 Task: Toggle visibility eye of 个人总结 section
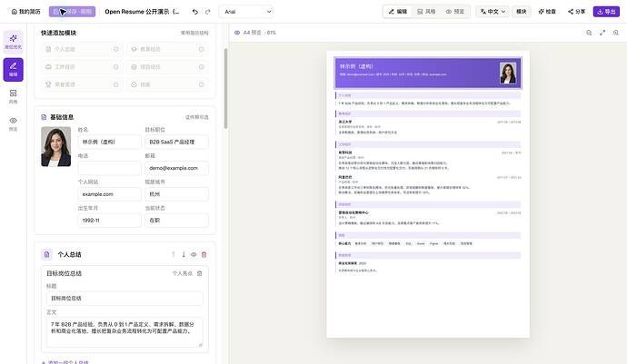pos(194,254)
